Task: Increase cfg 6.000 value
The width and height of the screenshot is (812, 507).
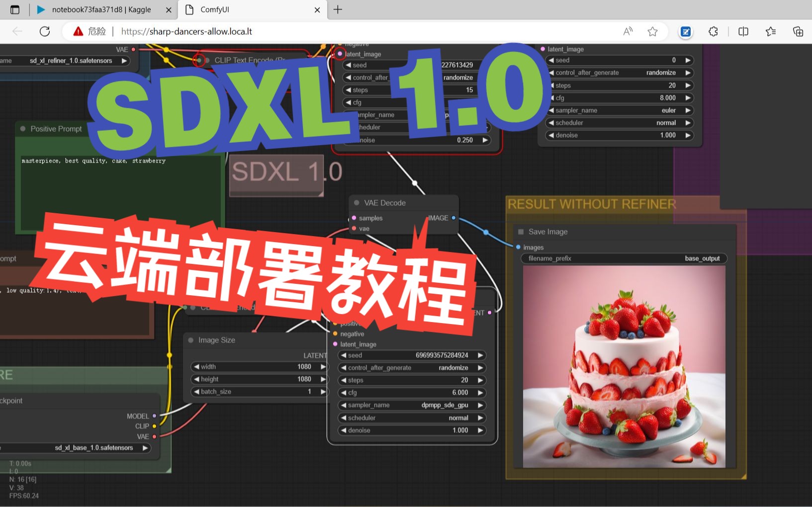Action: (480, 393)
